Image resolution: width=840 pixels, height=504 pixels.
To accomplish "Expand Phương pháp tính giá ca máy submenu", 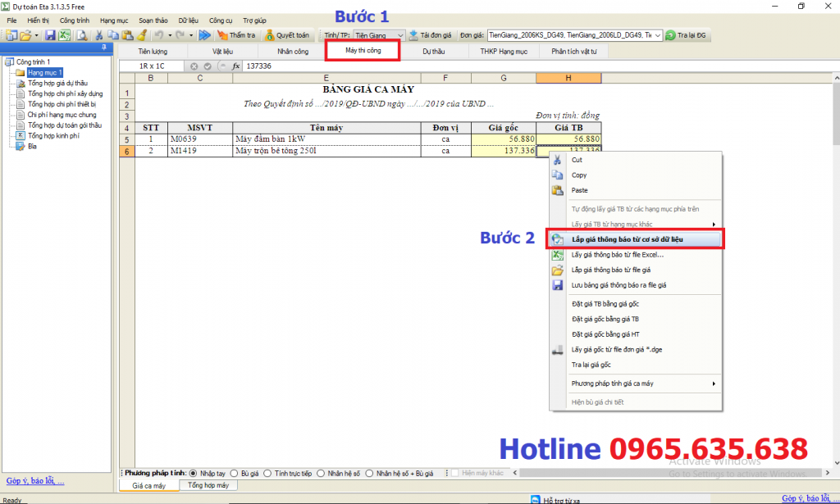I will click(x=641, y=384).
